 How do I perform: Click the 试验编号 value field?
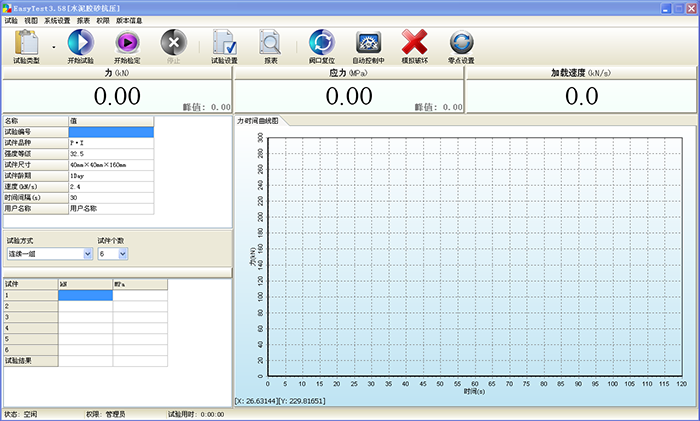click(x=111, y=132)
